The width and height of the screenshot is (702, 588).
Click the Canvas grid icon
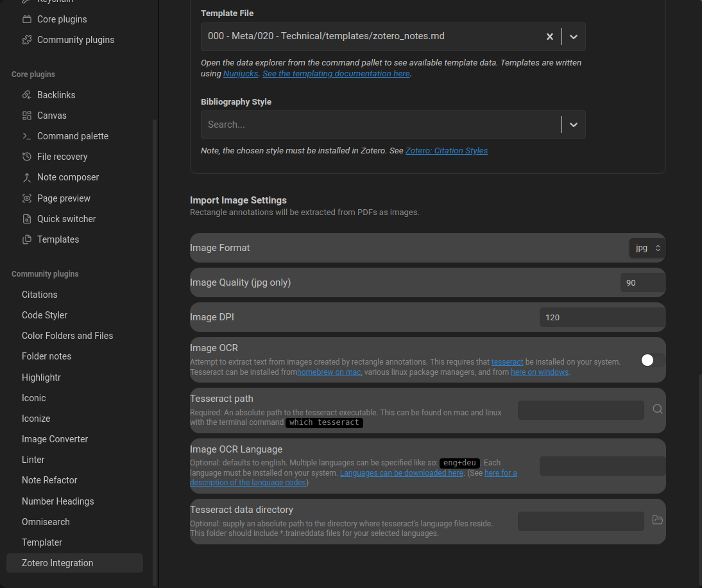[x=27, y=116]
